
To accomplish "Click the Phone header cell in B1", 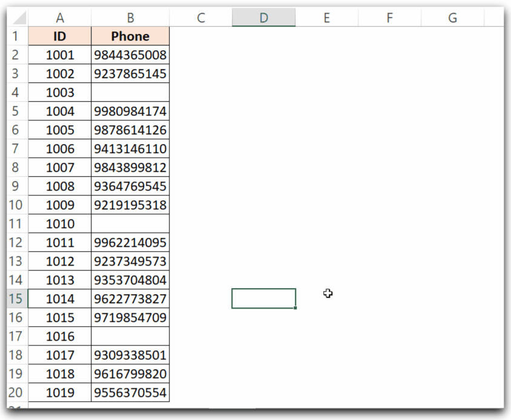I will pyautogui.click(x=130, y=36).
